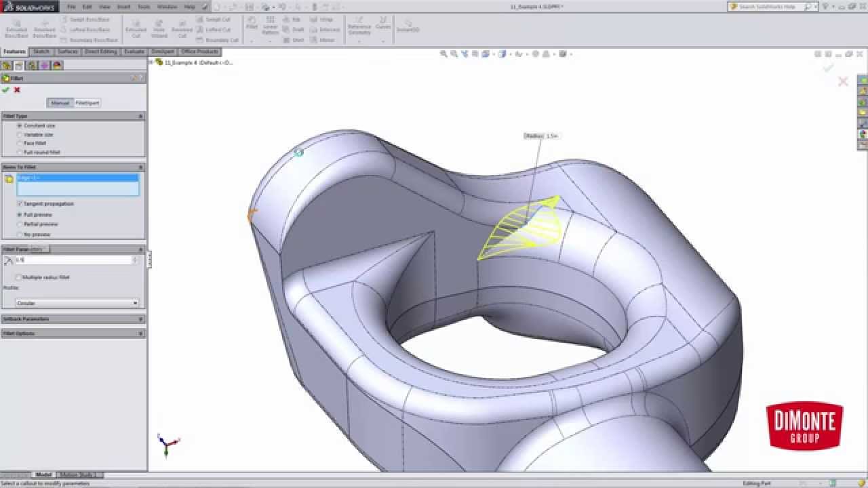Click the Manual fillet mode button

(60, 102)
